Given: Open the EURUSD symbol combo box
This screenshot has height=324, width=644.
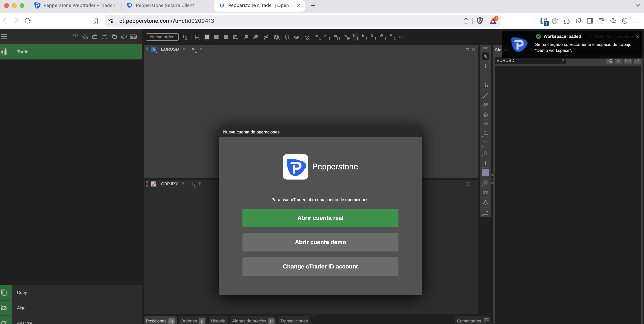Looking at the screenshot, I should (530, 60).
